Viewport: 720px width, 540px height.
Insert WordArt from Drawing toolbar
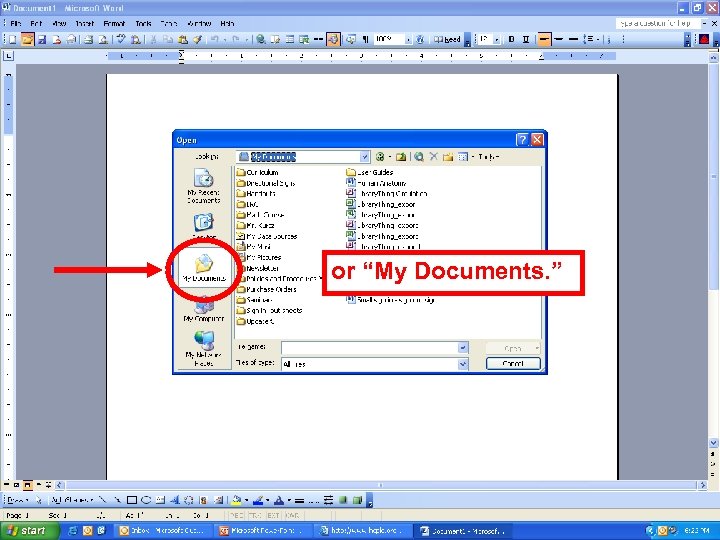[174, 500]
